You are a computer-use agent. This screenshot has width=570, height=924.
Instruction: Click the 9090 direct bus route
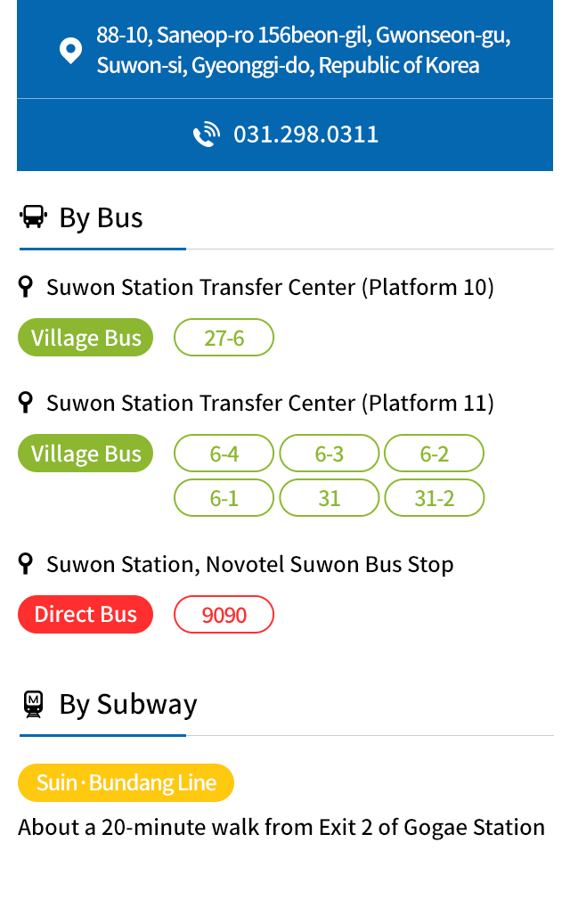[224, 615]
